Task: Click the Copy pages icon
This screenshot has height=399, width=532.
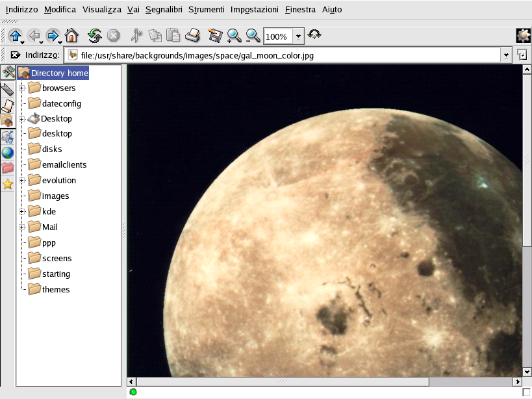Action: 155,35
